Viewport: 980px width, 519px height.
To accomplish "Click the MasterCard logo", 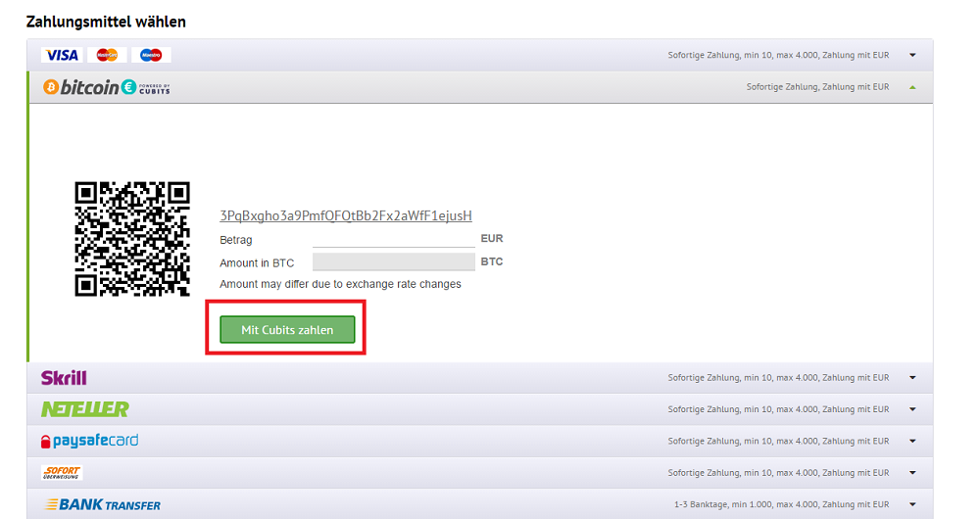I will [107, 55].
